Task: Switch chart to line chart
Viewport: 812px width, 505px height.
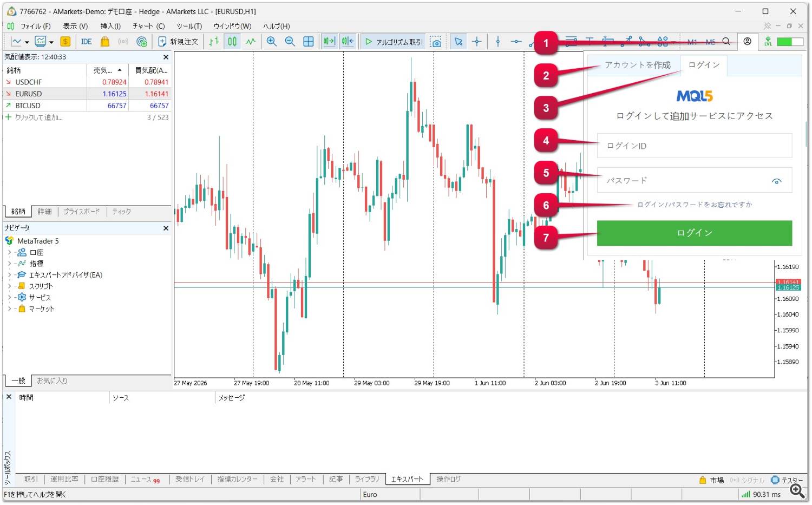Action: (250, 42)
